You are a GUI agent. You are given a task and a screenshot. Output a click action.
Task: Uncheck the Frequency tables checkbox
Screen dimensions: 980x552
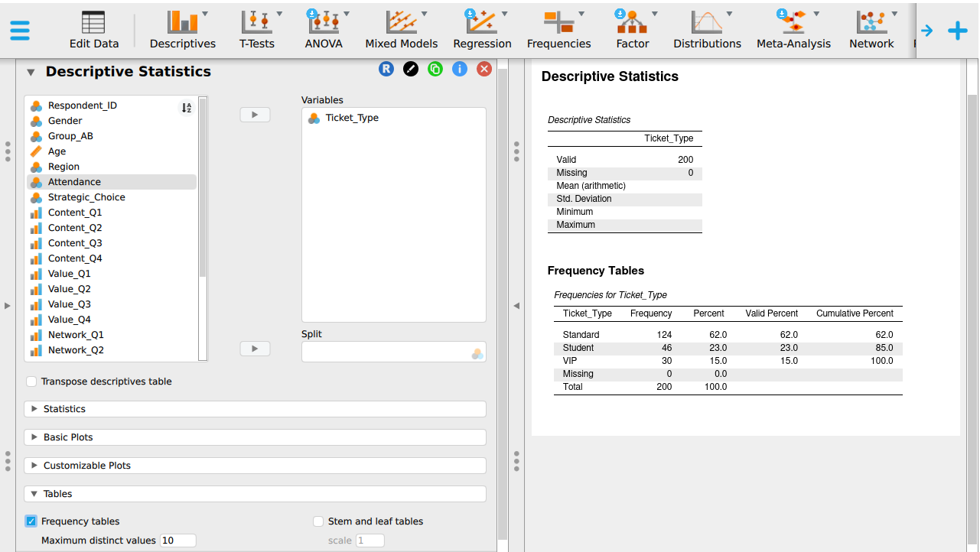(31, 521)
